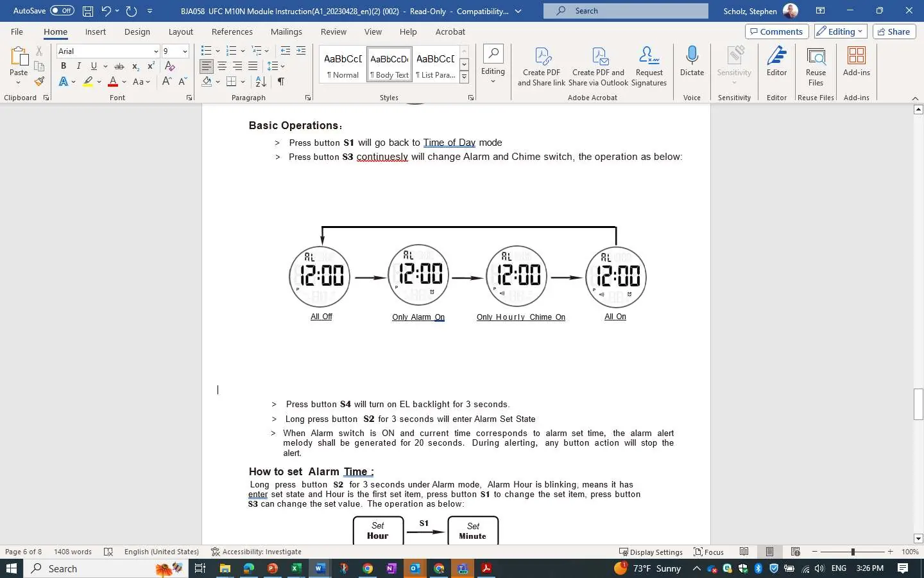
Task: Open Customize Quick Access Toolbar dropdown
Action: [x=150, y=11]
